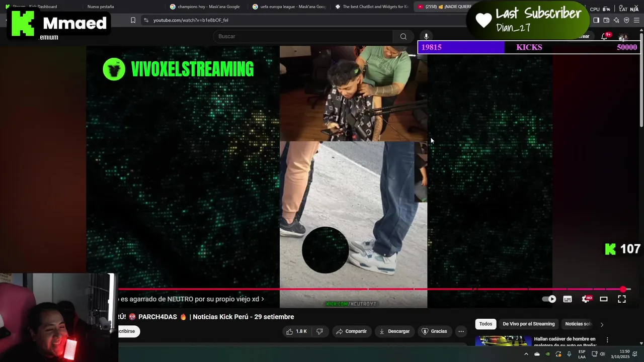644x362 pixels.
Task: Dislike the video with thumbs down
Action: (x=319, y=331)
